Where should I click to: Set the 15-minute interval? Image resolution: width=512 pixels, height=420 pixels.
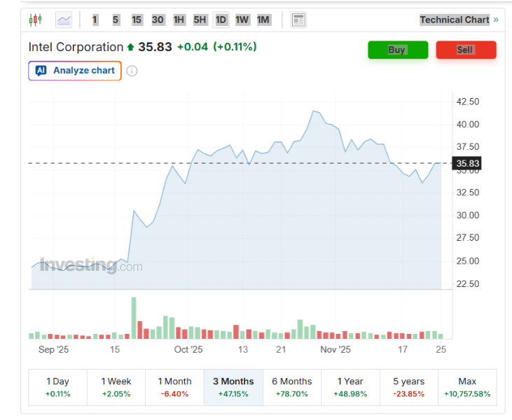pyautogui.click(x=137, y=20)
